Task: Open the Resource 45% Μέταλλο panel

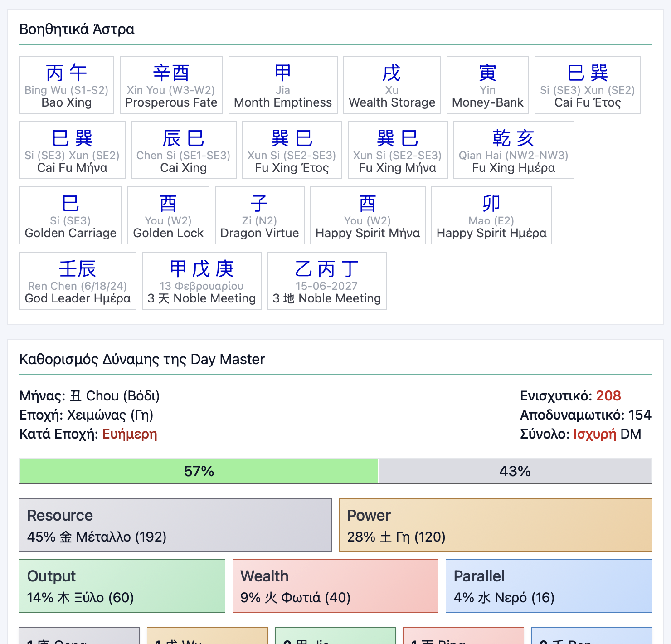Action: tap(175, 525)
